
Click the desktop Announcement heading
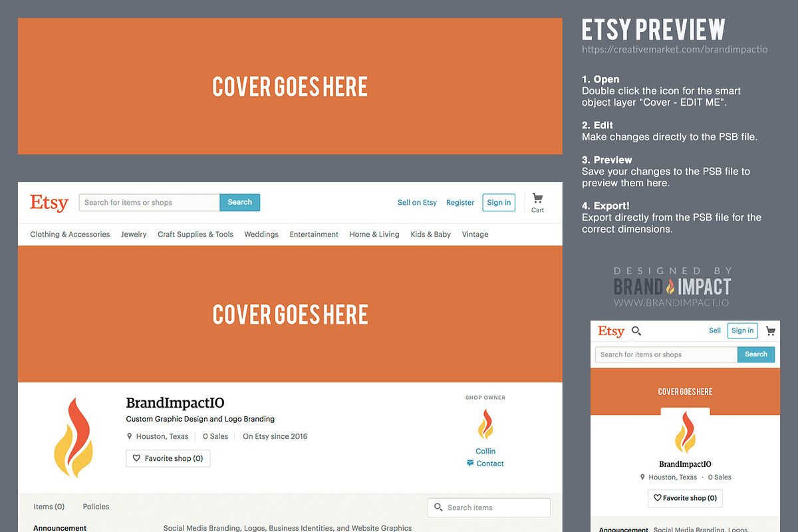pos(60,528)
